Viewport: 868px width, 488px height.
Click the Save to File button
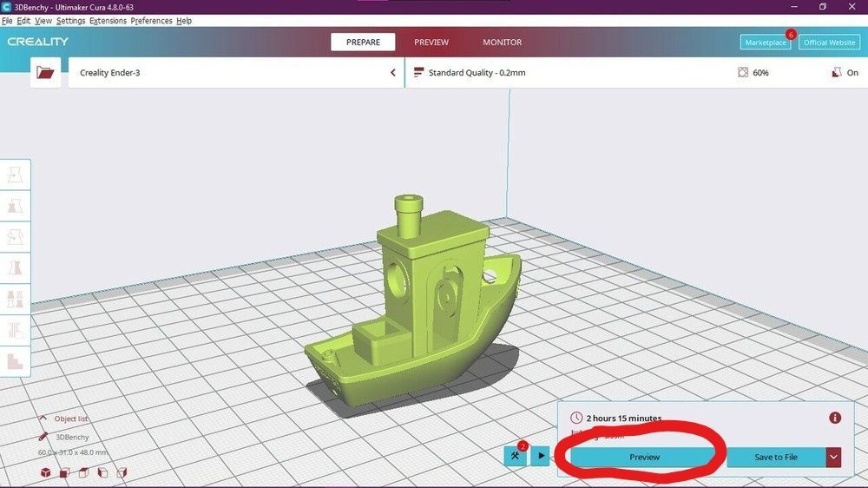point(776,457)
